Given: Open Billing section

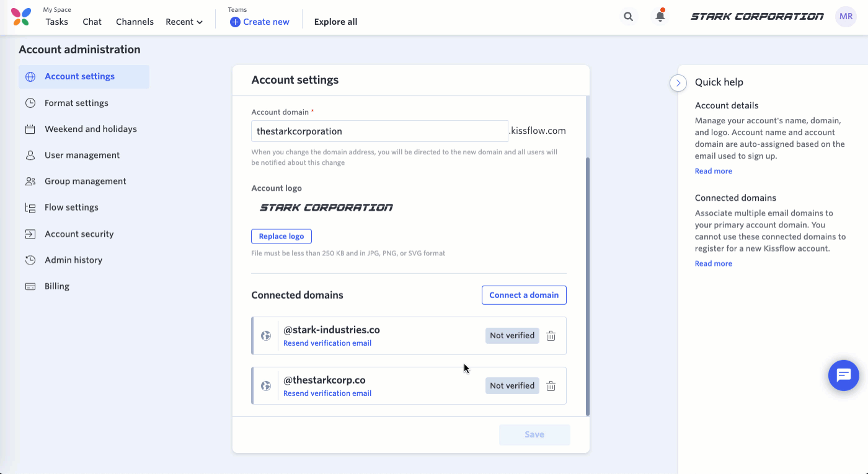Looking at the screenshot, I should tap(84, 286).
